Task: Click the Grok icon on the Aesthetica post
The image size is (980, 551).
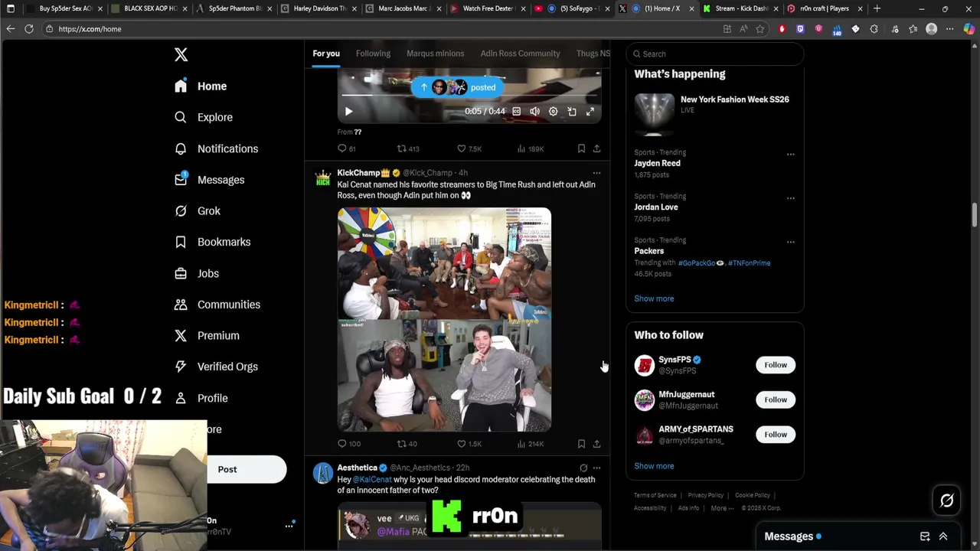Action: [583, 468]
